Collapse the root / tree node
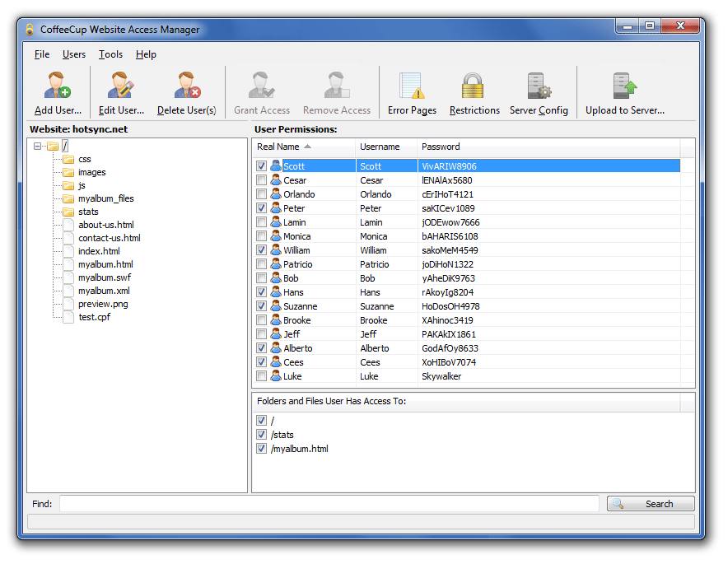The width and height of the screenshot is (728, 564). pyautogui.click(x=38, y=147)
